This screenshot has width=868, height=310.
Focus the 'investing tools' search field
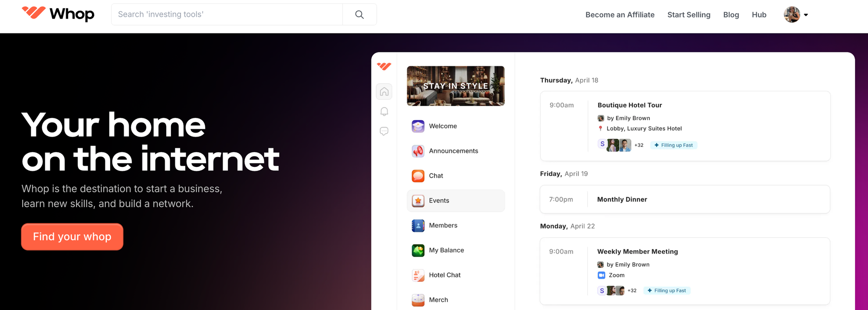pos(227,14)
